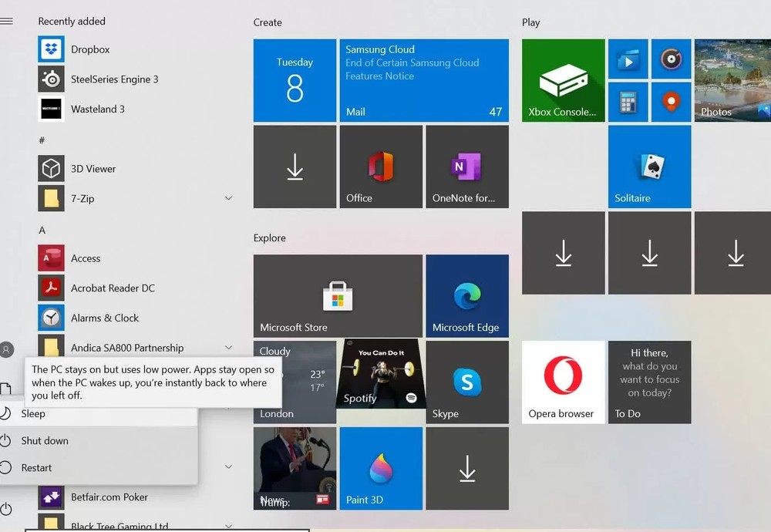Click the Explore group header
The height and width of the screenshot is (532, 771).
pyautogui.click(x=269, y=238)
